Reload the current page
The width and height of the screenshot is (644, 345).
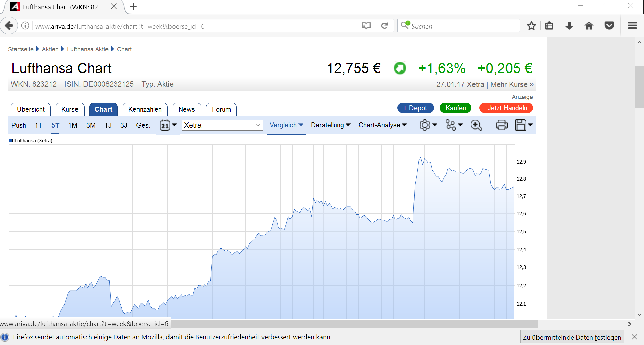point(385,26)
